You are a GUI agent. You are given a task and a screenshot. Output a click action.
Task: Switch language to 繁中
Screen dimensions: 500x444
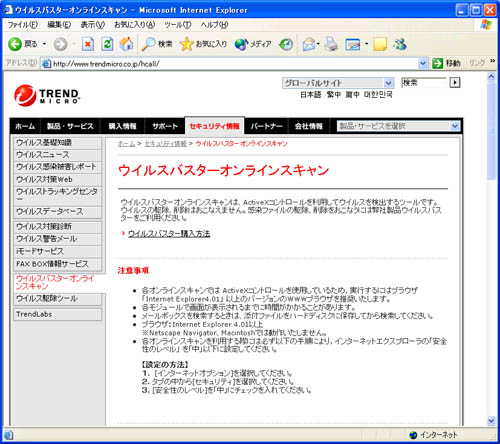coord(334,95)
